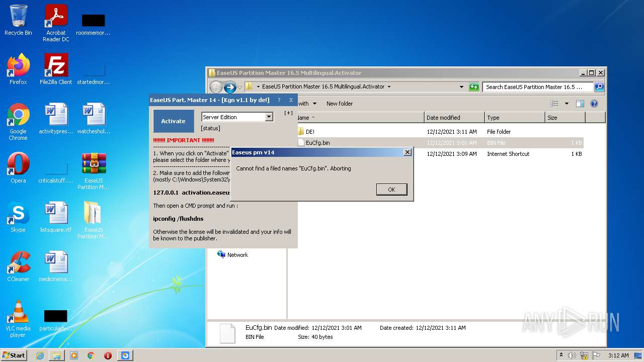Click the taskbar clock 3:12 AM

click(618, 355)
